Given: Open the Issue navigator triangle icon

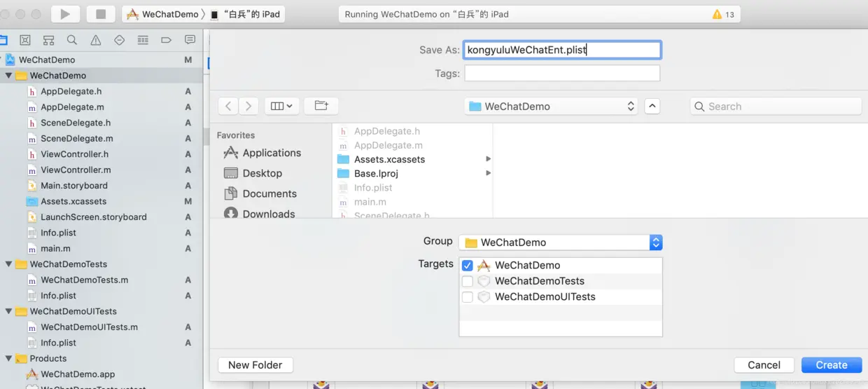Looking at the screenshot, I should (x=96, y=40).
